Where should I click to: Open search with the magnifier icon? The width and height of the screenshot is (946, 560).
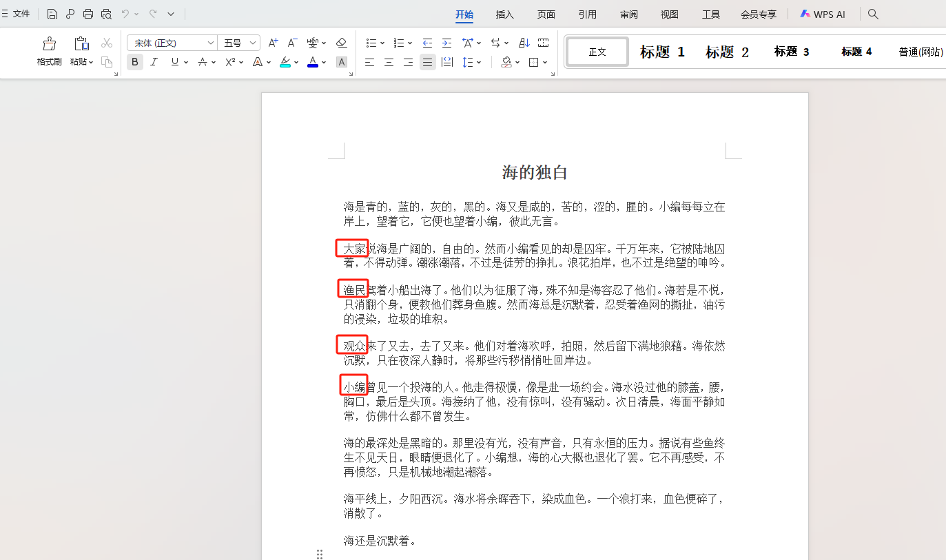pyautogui.click(x=872, y=14)
